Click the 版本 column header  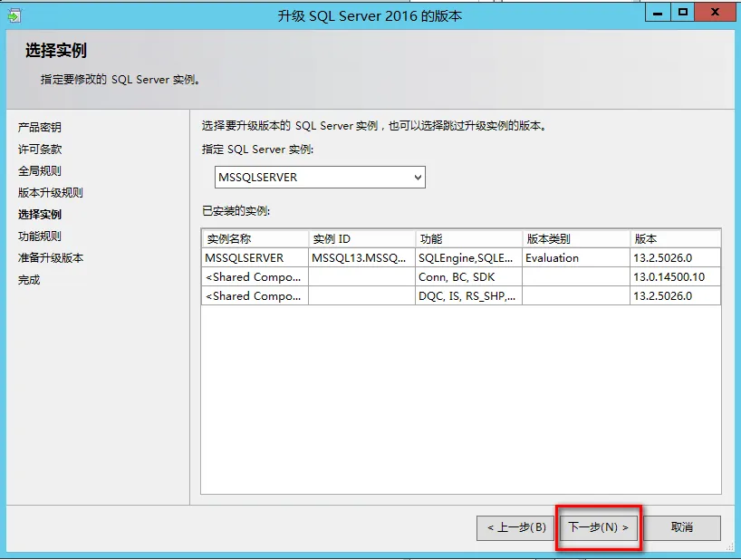pos(675,238)
